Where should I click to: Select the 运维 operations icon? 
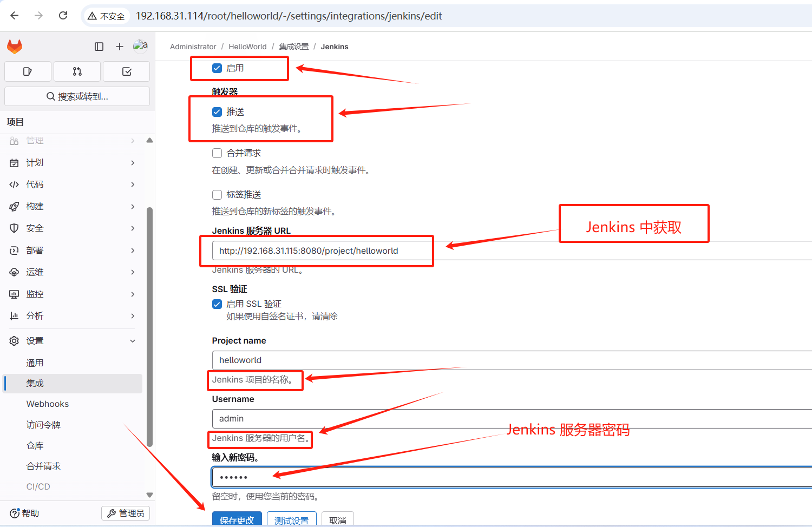coord(14,272)
